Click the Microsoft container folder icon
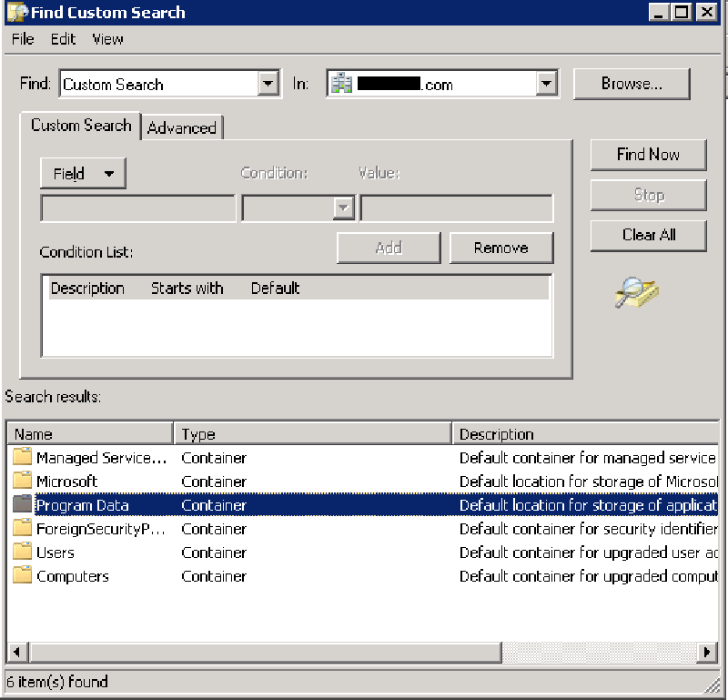The image size is (728, 700). [x=22, y=481]
